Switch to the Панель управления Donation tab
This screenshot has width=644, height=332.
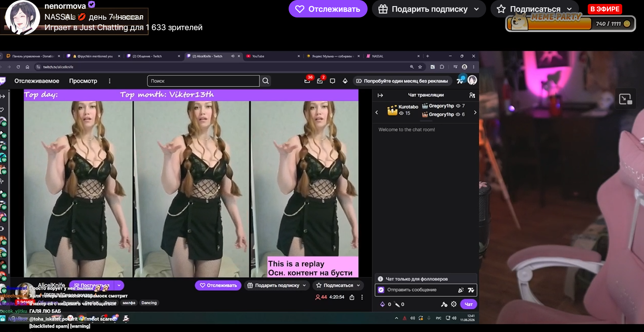33,56
